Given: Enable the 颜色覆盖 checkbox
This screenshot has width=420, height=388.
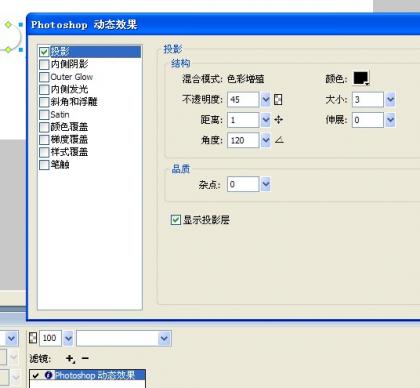Looking at the screenshot, I should click(44, 127).
